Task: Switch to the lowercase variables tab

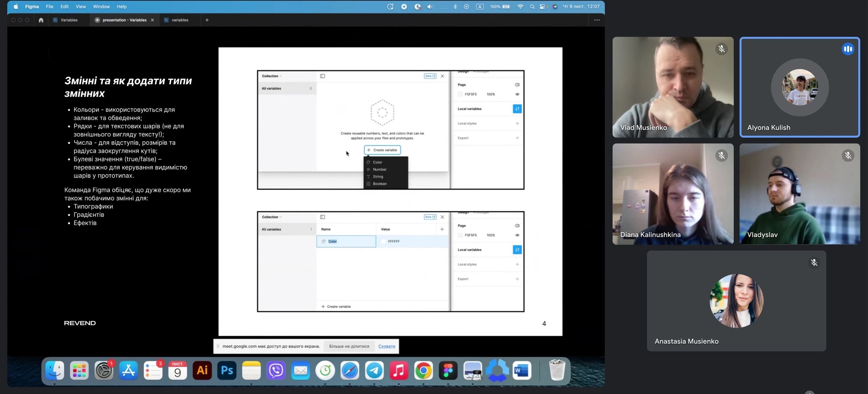Action: click(179, 20)
